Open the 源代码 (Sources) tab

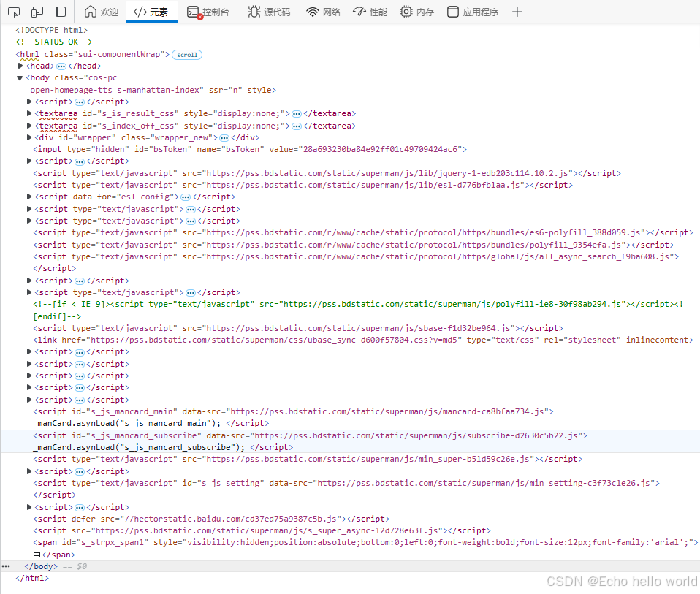pos(269,12)
